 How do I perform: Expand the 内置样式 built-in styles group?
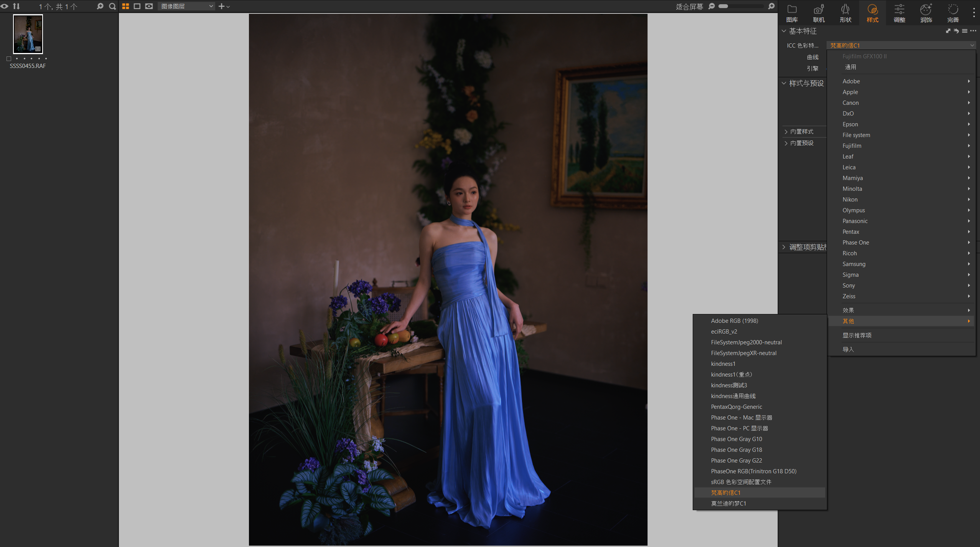[x=801, y=132]
